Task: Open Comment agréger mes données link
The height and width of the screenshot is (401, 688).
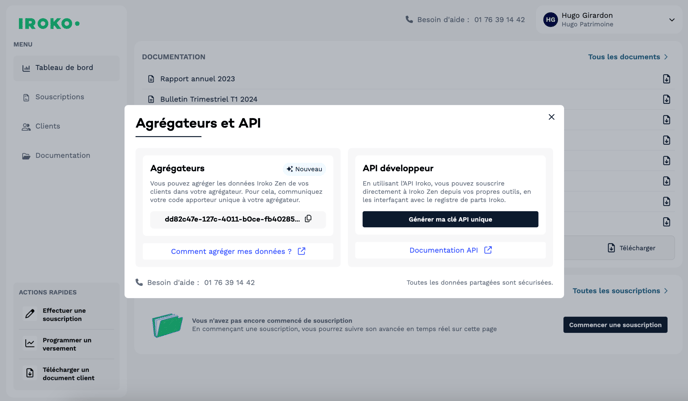Action: click(238, 251)
